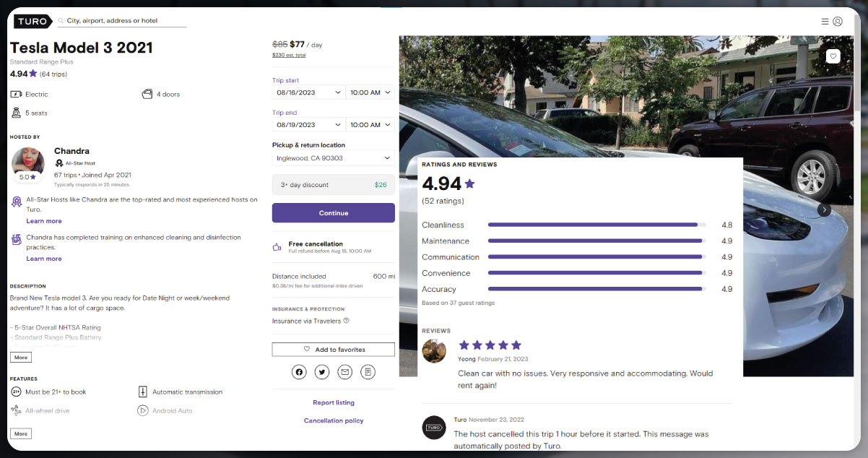
Task: Open the Cancellation policy link
Action: coord(334,420)
